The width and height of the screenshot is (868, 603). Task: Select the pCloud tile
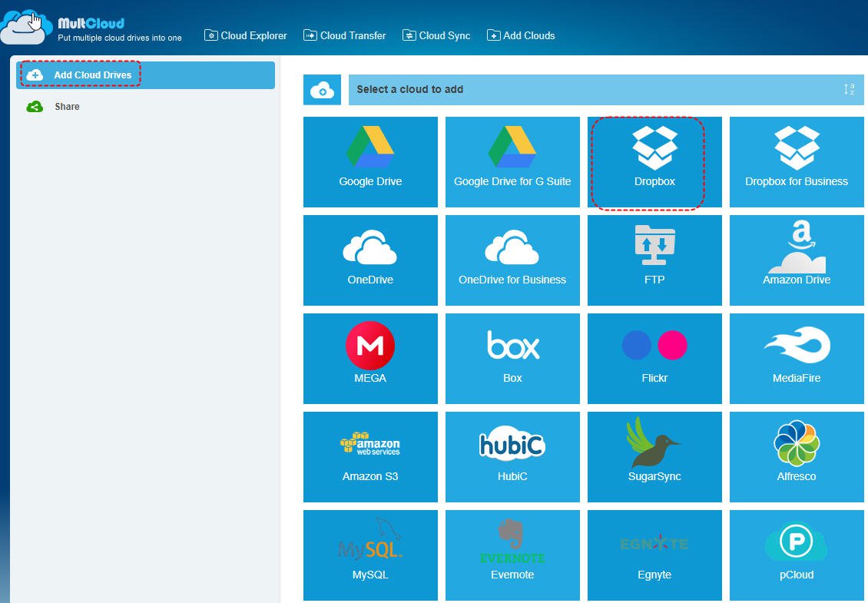[797, 555]
